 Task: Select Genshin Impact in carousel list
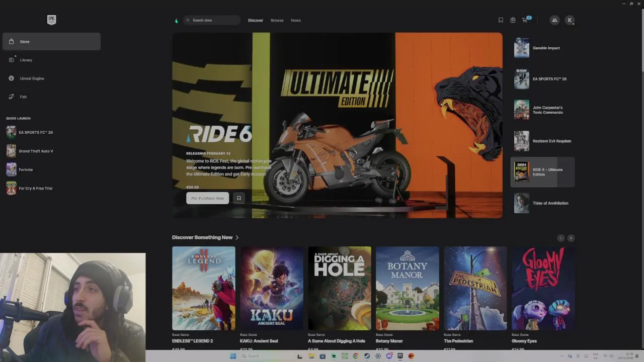coord(542,48)
